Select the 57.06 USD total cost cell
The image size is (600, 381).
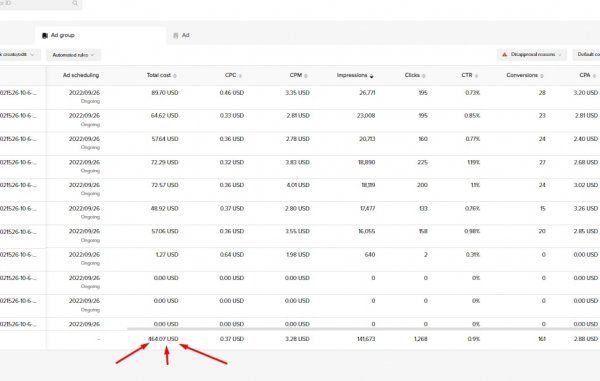(165, 231)
